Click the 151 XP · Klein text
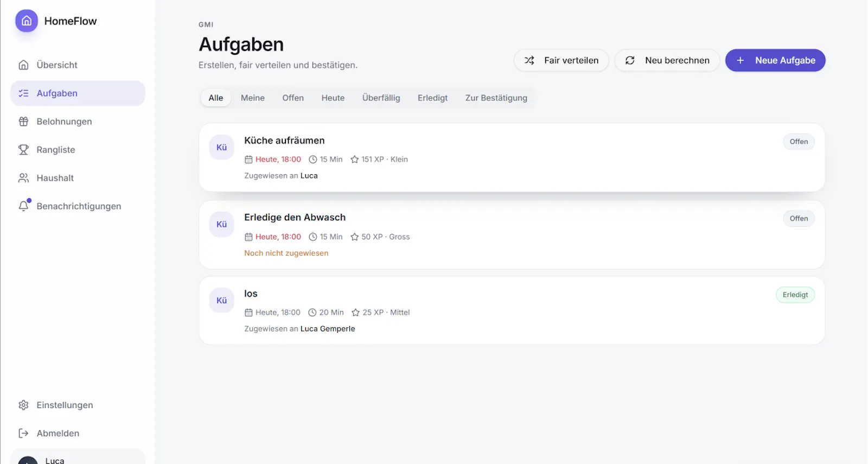This screenshot has width=868, height=464. 385,160
